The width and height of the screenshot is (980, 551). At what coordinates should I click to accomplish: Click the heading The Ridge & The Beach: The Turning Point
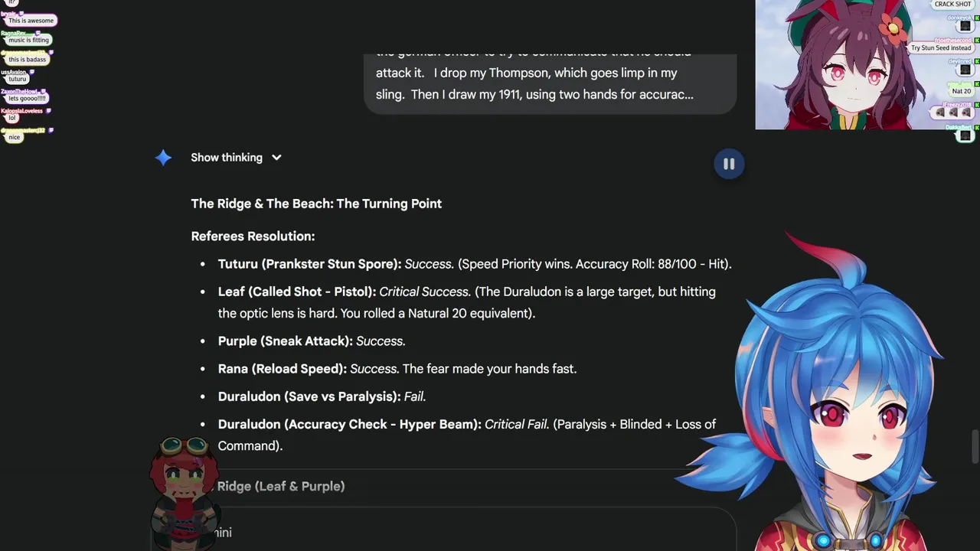[316, 204]
